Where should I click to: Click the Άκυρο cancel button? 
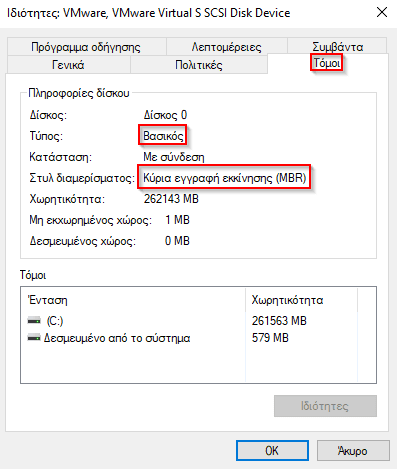click(353, 451)
